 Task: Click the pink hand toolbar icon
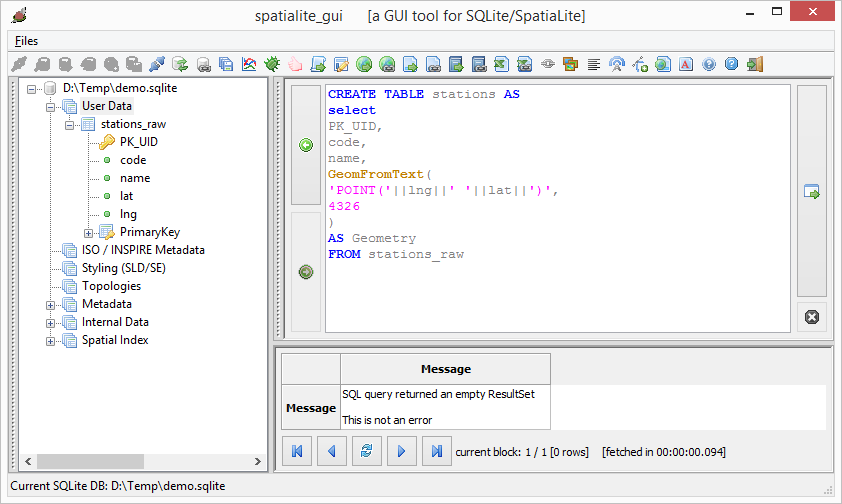click(295, 64)
